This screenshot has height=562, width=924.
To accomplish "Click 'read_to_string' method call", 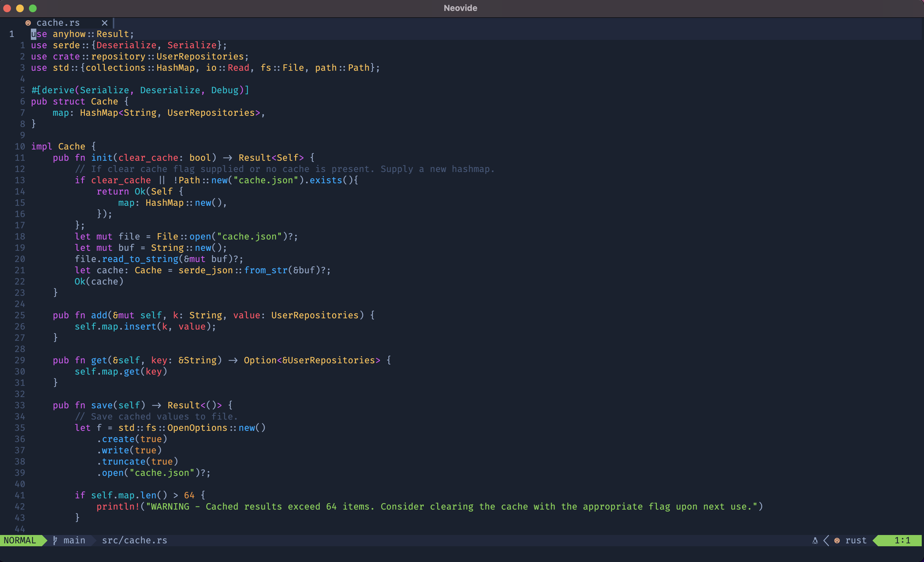I will click(140, 259).
